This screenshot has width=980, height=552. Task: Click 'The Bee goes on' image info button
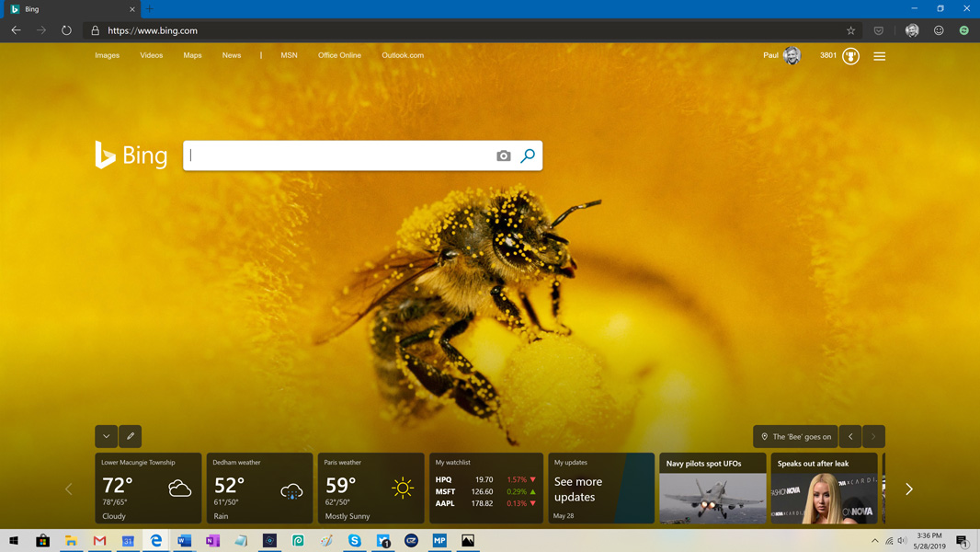[x=795, y=436]
